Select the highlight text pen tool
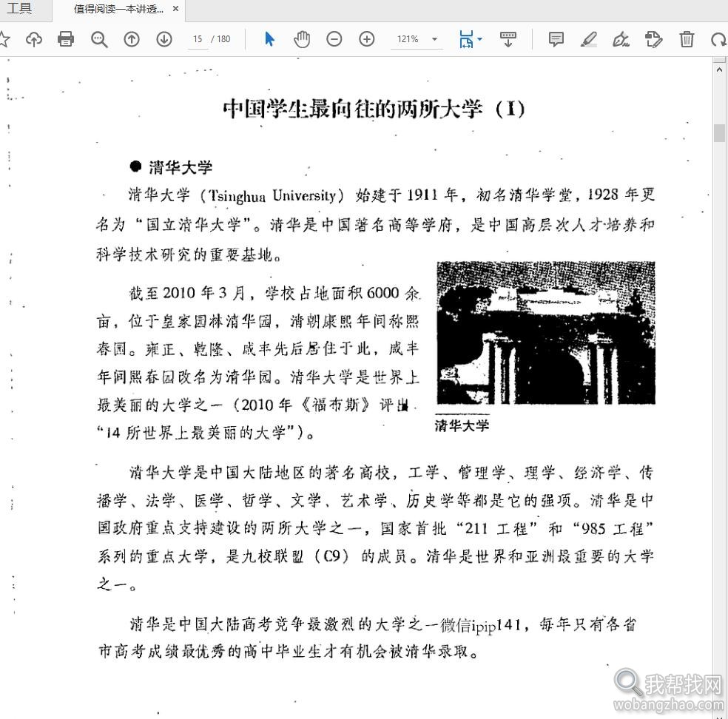728x719 pixels. click(589, 39)
